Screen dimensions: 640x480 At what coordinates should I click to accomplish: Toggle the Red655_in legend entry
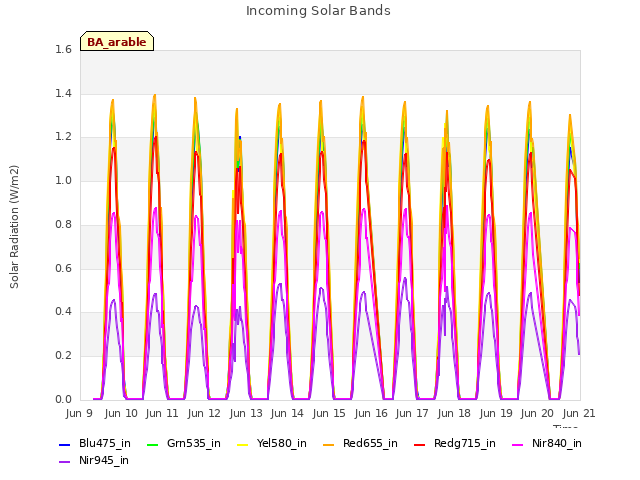pos(360,444)
